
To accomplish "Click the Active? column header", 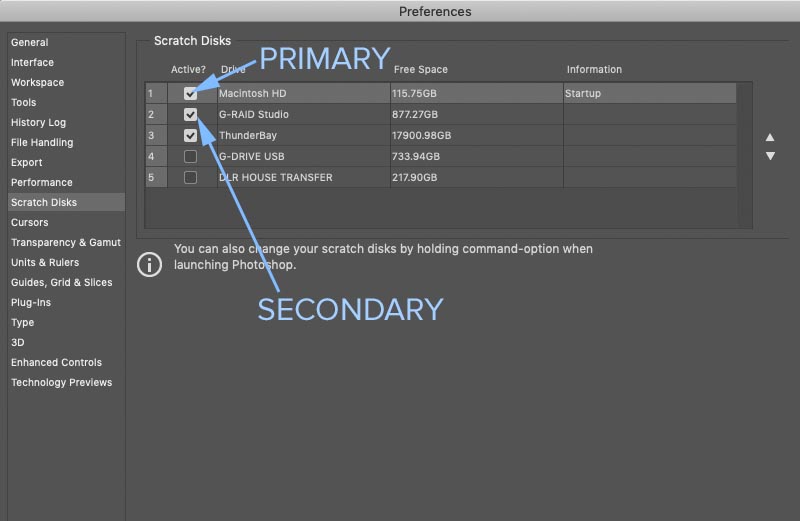I will (x=188, y=69).
